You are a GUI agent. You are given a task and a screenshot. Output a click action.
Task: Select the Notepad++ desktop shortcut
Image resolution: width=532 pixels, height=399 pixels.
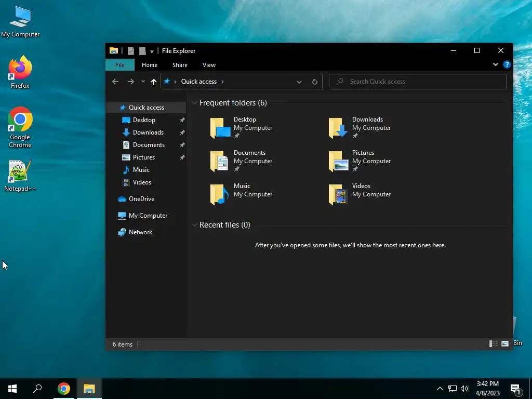(x=20, y=176)
